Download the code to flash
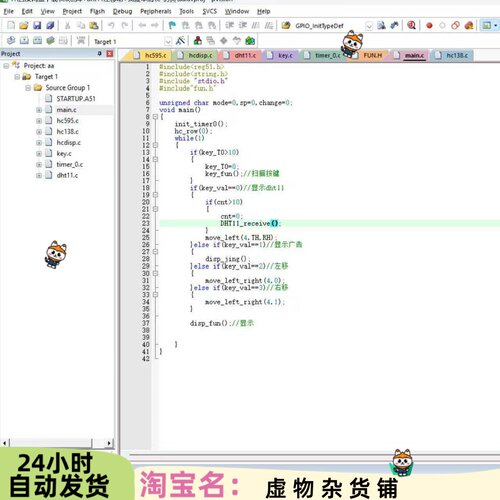500x500 pixels. [x=81, y=41]
